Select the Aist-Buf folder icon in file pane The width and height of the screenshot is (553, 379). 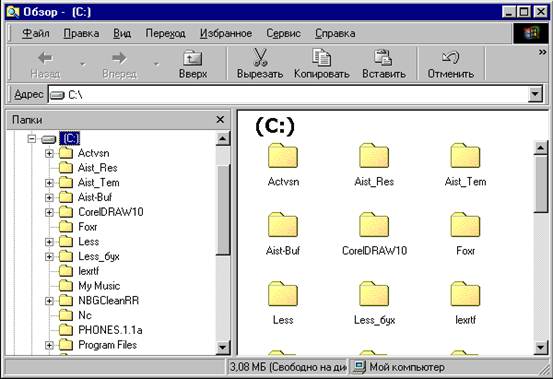[283, 225]
